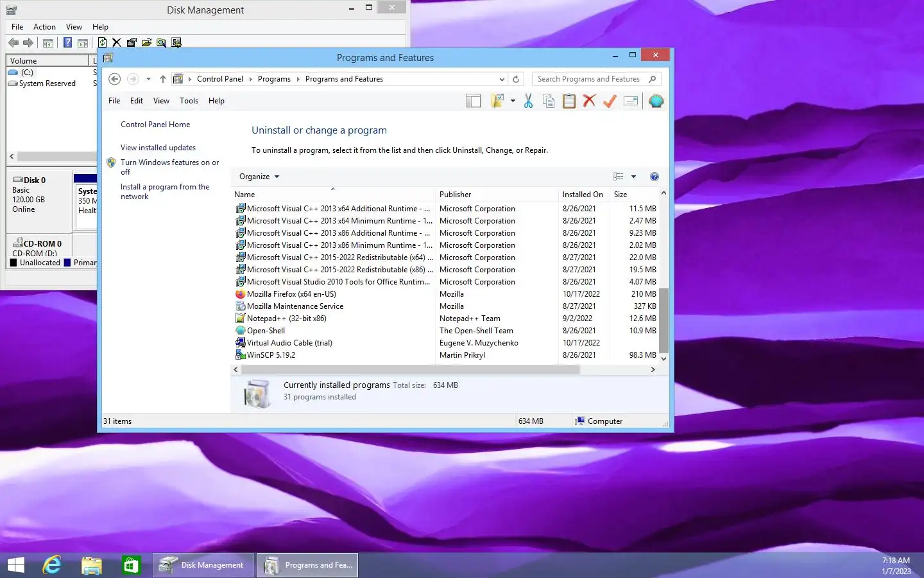This screenshot has height=578, width=924.
Task: Click the Email envelope toolbar icon
Action: (631, 101)
